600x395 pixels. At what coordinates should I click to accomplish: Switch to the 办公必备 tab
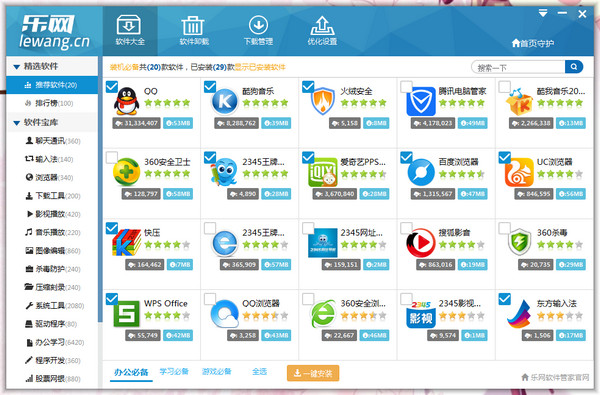pos(131,372)
